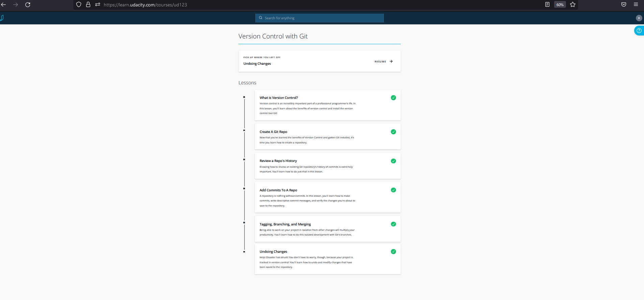This screenshot has width=644, height=300.
Task: Open the browser hamburger menu
Action: click(636, 4)
